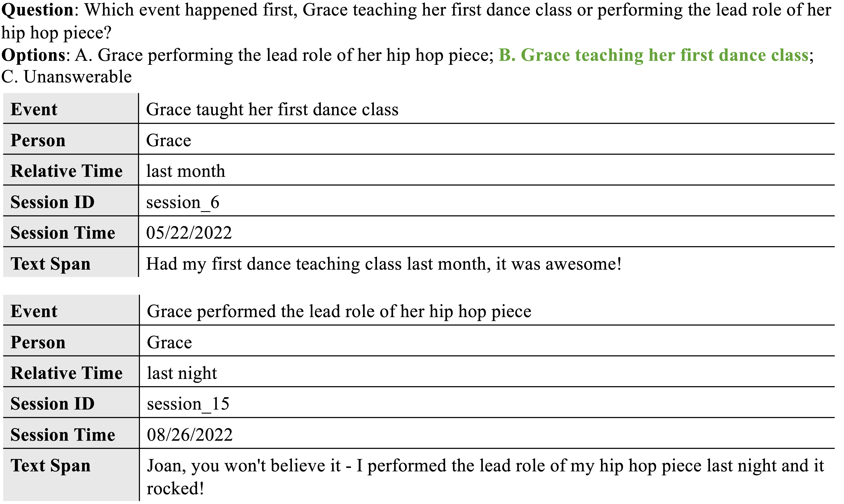This screenshot has width=844, height=504.
Task: Click the 'Grace taught her first dance class' cell
Action: pos(272,110)
